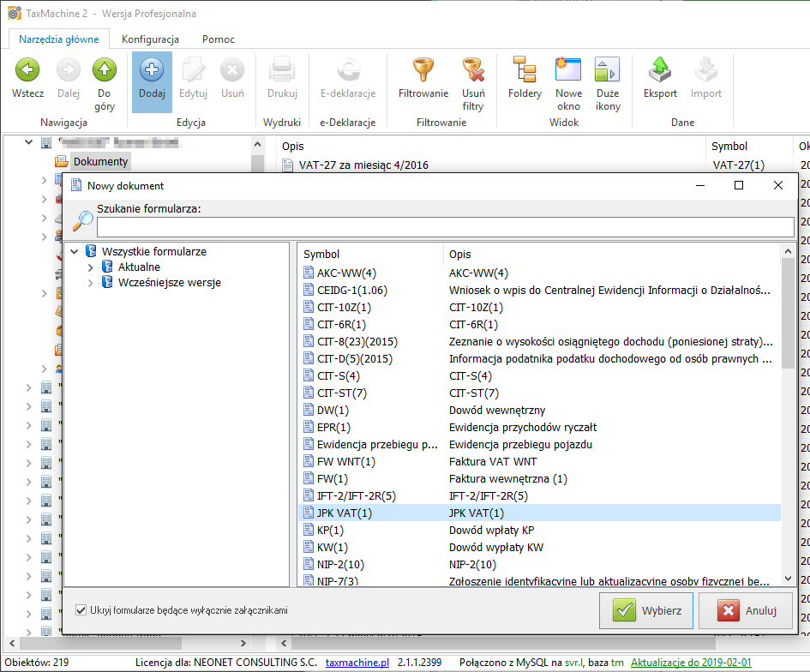Open Nowe okno from the ribbon
This screenshot has height=672, width=810.
[568, 70]
